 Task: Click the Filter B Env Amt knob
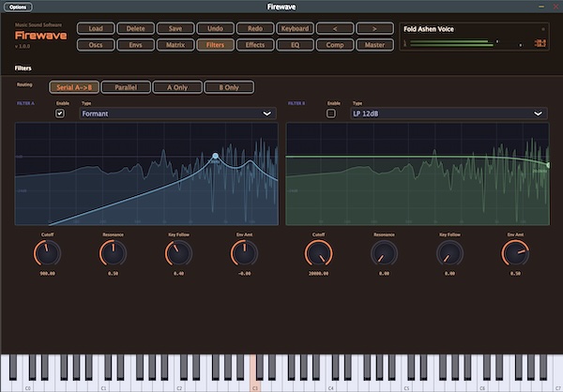pyautogui.click(x=515, y=253)
